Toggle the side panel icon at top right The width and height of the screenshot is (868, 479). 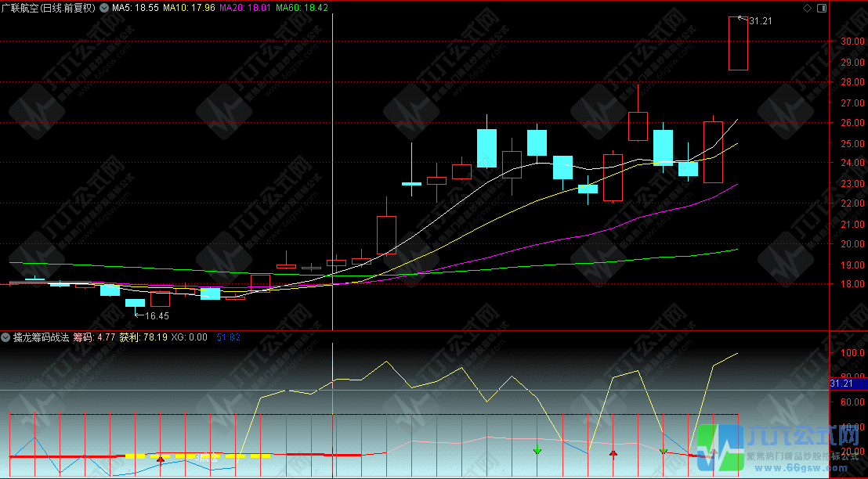point(820,8)
